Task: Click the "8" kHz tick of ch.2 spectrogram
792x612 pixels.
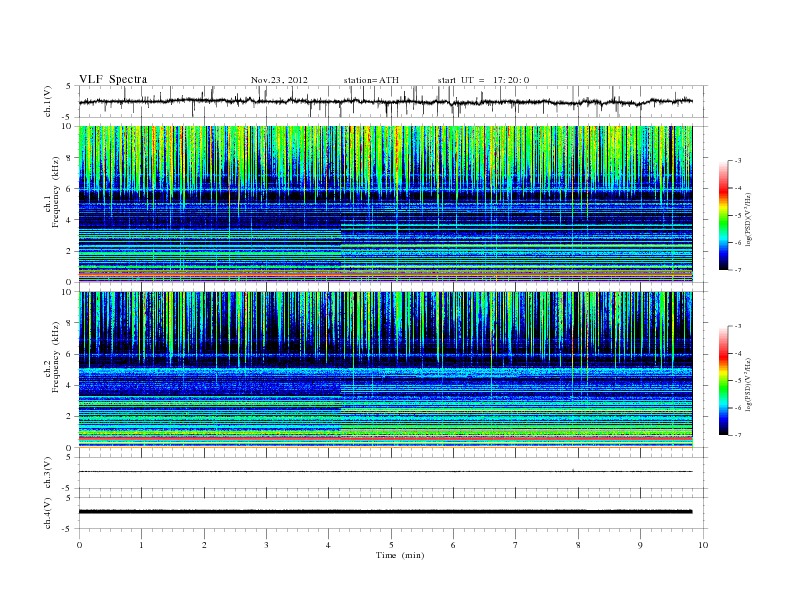Action: click(69, 323)
